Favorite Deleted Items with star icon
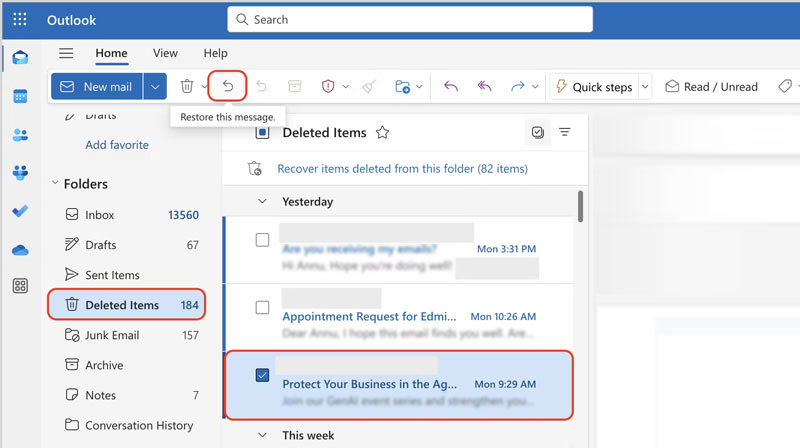Image resolution: width=800 pixels, height=448 pixels. [x=382, y=132]
